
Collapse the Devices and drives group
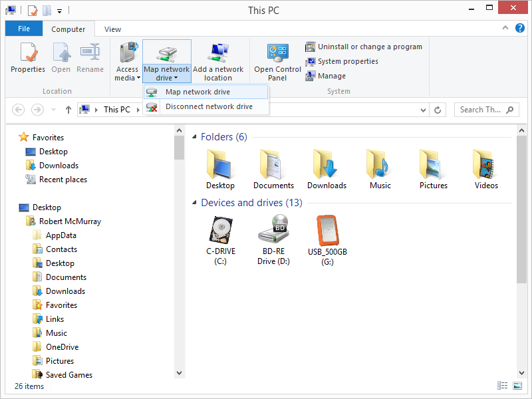click(x=194, y=203)
